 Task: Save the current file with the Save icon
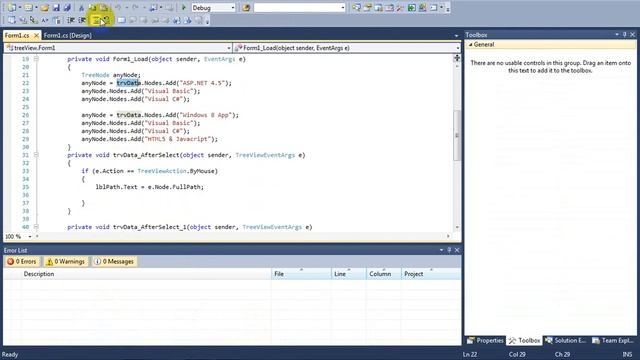pyautogui.click(x=56, y=8)
